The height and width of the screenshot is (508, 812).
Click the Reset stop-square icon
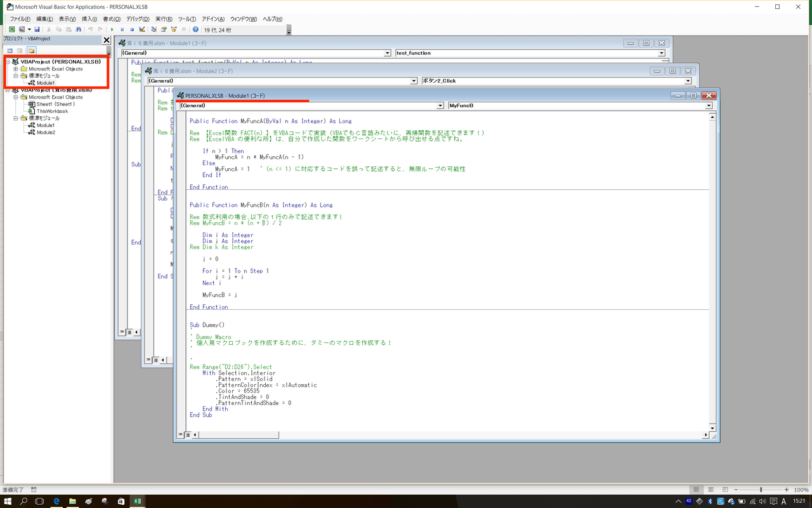(x=132, y=29)
